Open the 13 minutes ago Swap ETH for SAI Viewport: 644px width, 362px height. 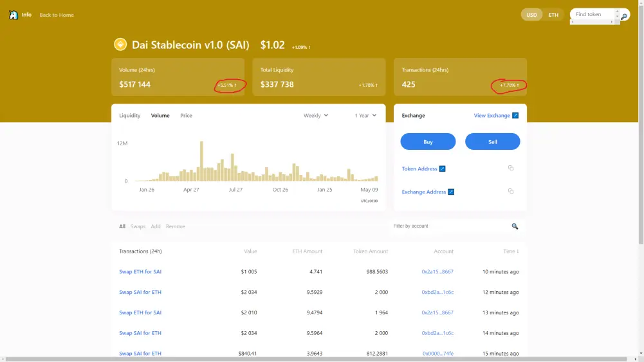140,312
